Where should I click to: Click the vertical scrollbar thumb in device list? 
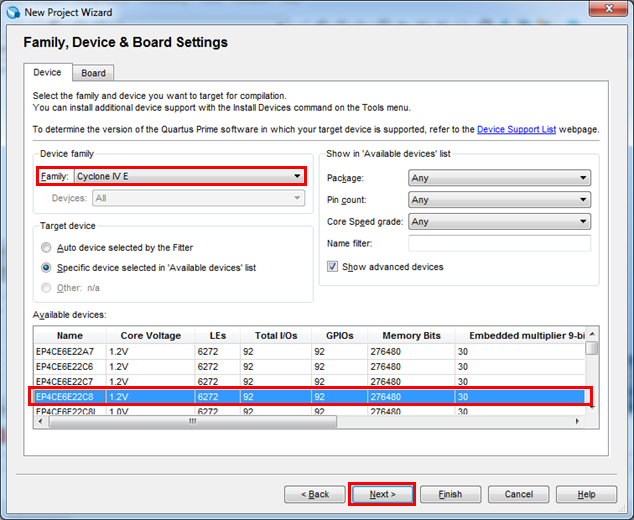point(592,348)
